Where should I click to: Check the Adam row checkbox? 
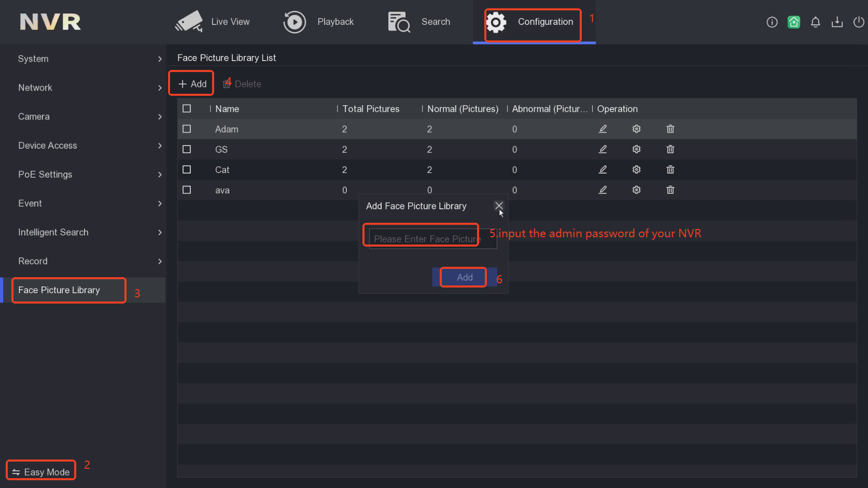[x=187, y=129]
